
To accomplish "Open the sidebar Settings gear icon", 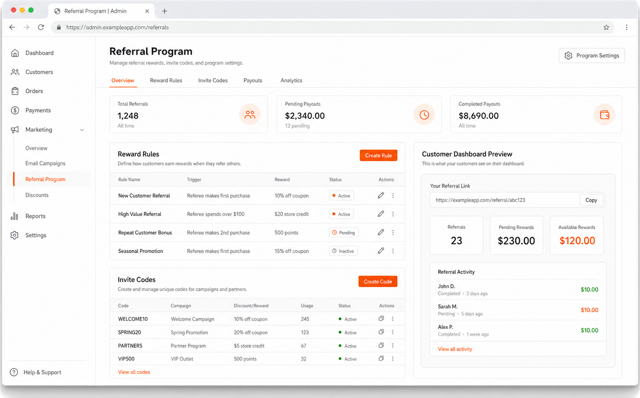I will (x=15, y=235).
